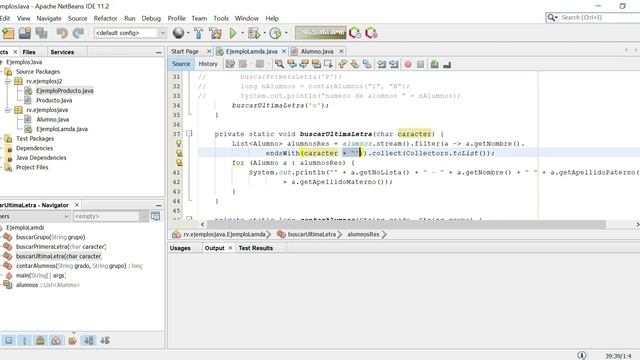This screenshot has width=640, height=360.
Task: Click the Save All toolbar icon
Action: [x=41, y=33]
